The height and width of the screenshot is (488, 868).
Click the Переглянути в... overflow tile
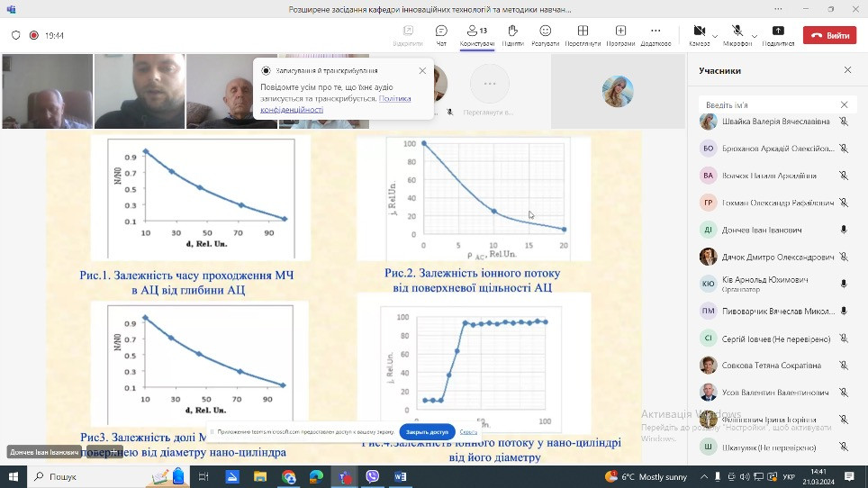[489, 91]
